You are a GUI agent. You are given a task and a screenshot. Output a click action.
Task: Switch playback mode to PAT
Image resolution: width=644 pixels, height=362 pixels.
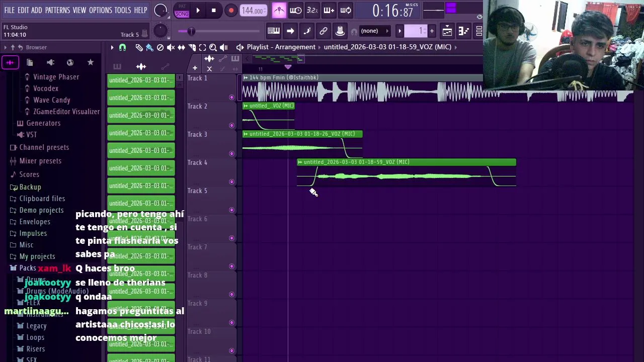(182, 7)
